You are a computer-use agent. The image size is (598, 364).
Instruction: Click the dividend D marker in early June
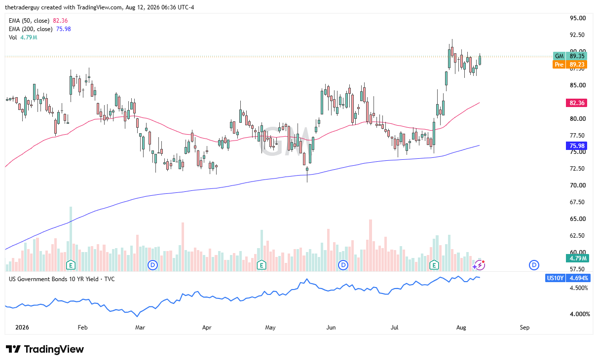343,265
